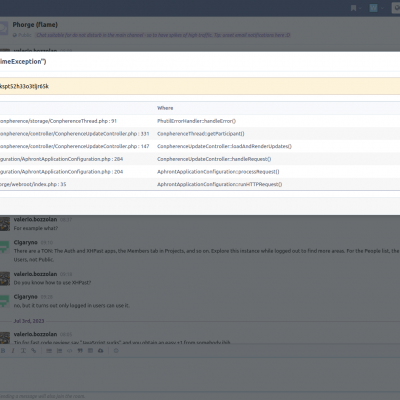This screenshot has height=400, width=400.
Task: Select ConpherenceUpdateController.php : 147 row
Action: [200, 146]
